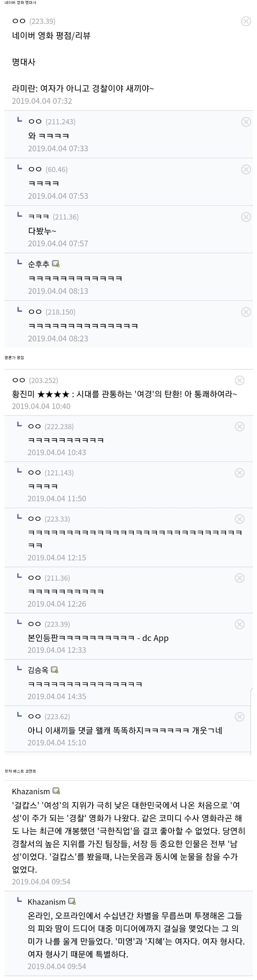Click the gallog icon beside Khazanism reply
Viewport: 257px width, 980px height.
point(72,901)
